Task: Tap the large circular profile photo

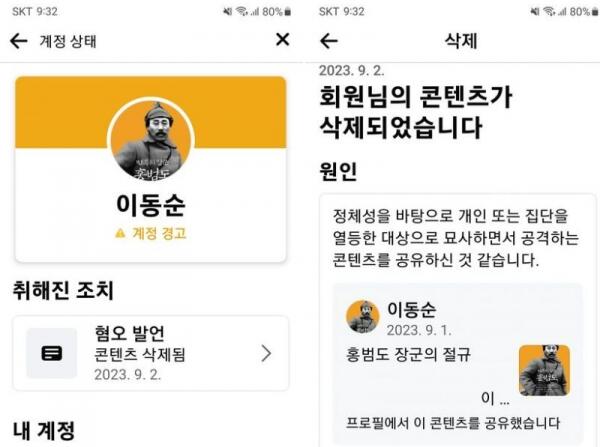Action: click(x=151, y=140)
